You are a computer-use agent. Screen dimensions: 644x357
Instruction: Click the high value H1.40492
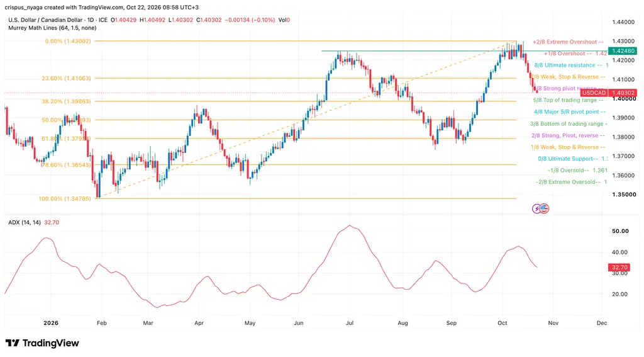152,20
